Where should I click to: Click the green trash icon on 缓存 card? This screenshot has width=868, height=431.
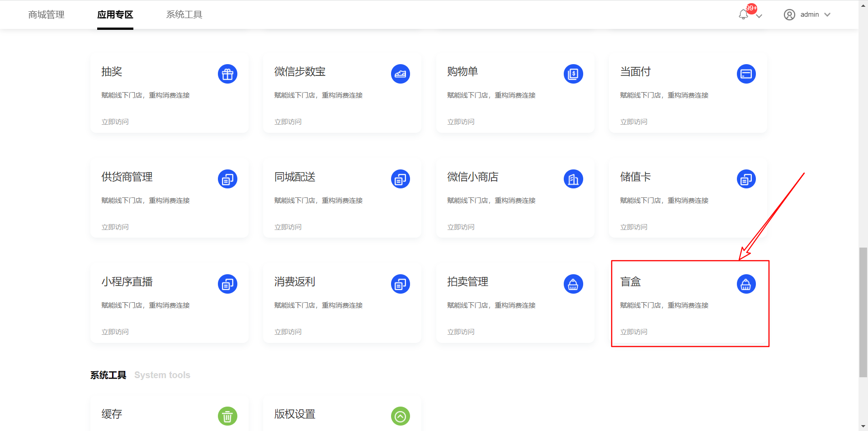click(x=227, y=416)
